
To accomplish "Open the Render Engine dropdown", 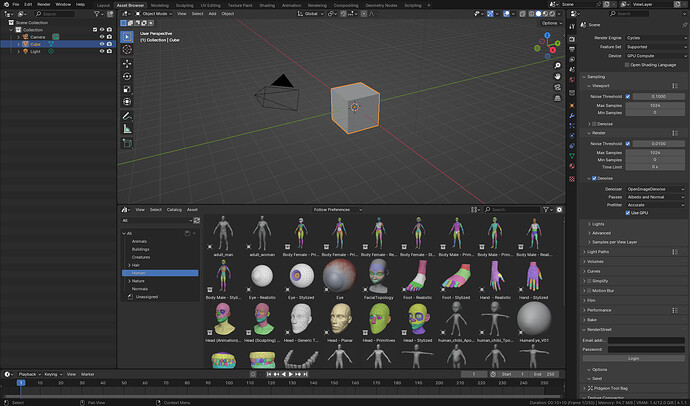I will (656, 38).
